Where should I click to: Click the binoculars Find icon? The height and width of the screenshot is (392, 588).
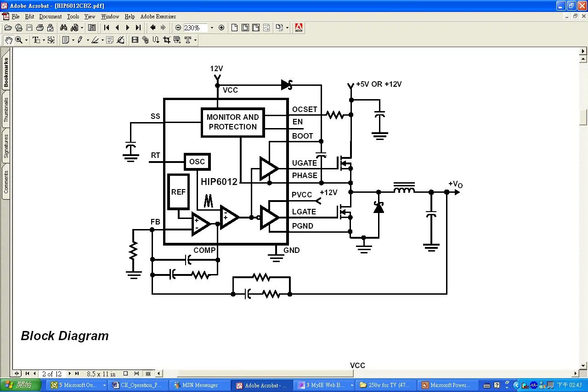tap(64, 28)
